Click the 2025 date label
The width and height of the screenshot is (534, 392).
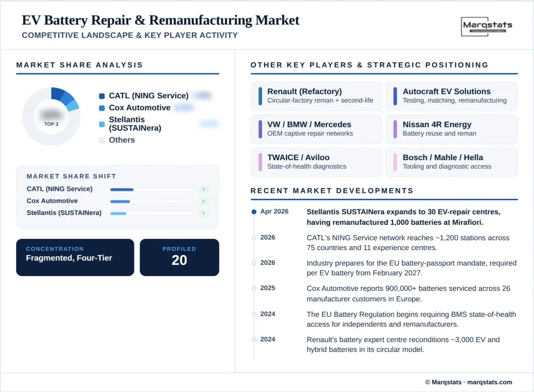point(268,288)
